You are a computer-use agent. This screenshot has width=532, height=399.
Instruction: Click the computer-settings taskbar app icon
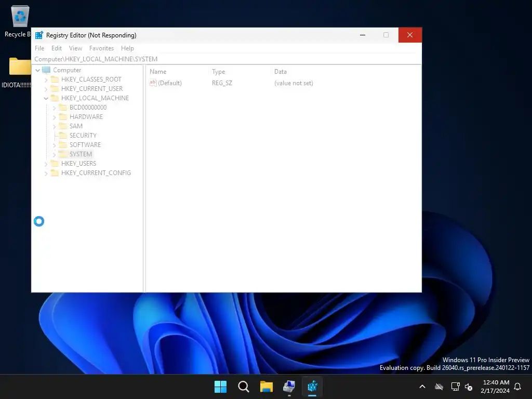click(289, 387)
